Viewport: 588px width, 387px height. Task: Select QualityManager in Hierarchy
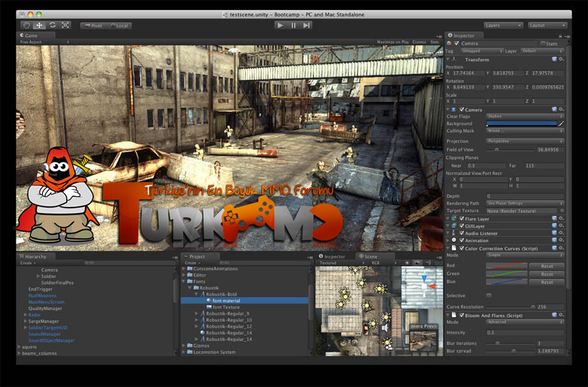45,308
